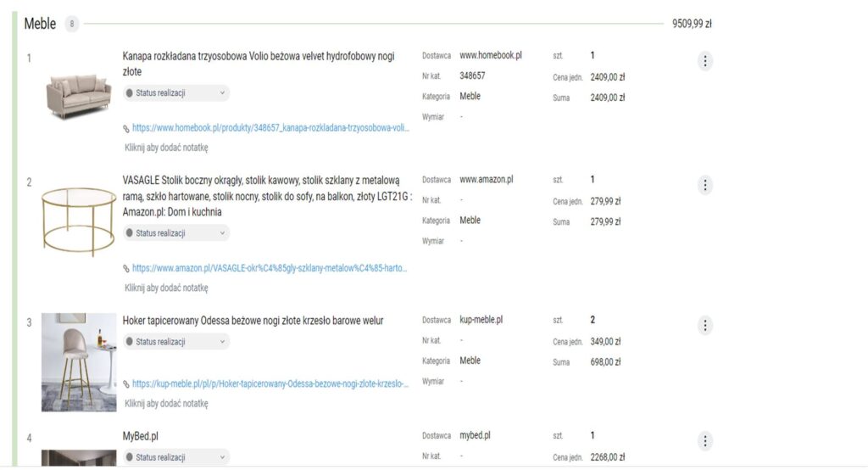The height and width of the screenshot is (470, 868).
Task: Click the beige sofa product thumbnail
Action: (78, 93)
